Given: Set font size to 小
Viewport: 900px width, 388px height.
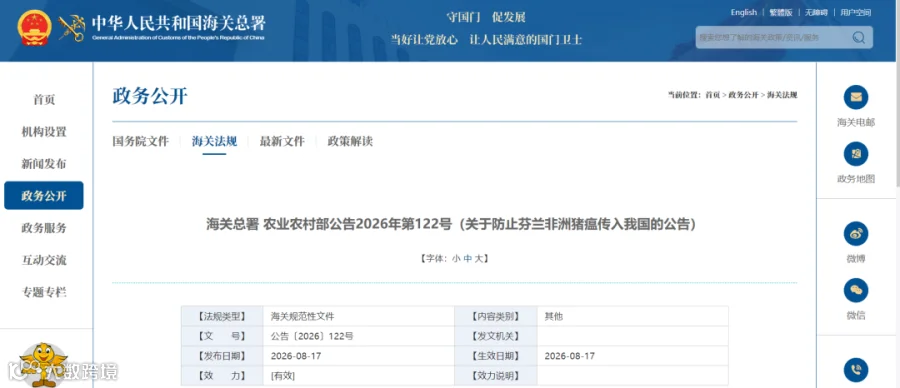Looking at the screenshot, I should coord(456,259).
